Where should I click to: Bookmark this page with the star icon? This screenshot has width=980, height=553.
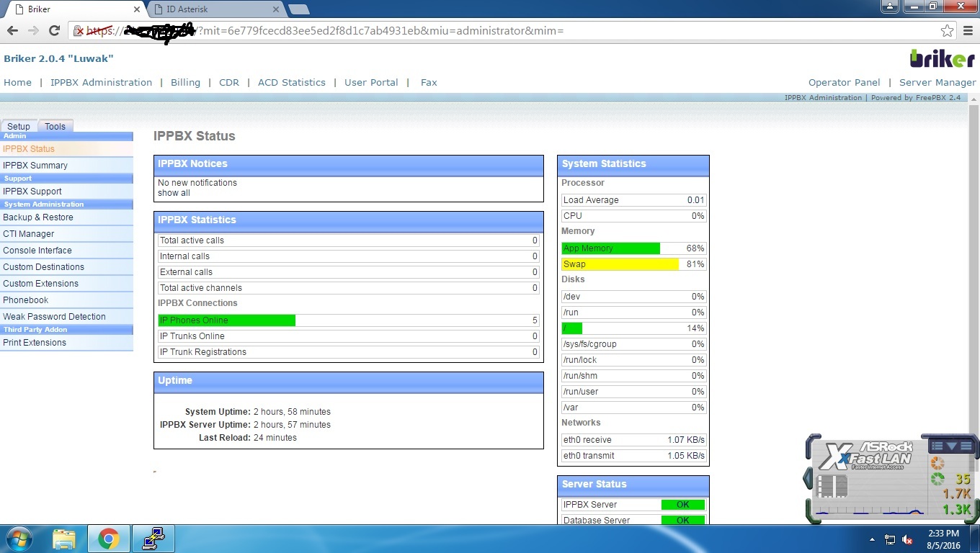tap(947, 31)
